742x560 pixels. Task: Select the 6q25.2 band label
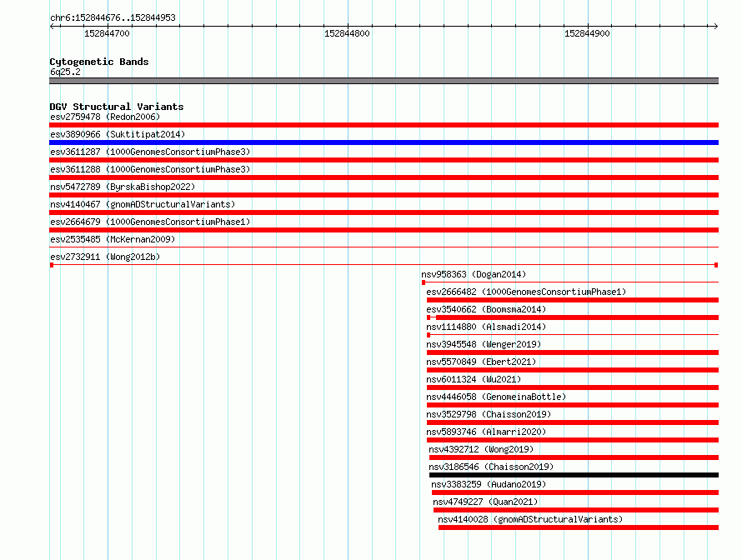click(65, 72)
